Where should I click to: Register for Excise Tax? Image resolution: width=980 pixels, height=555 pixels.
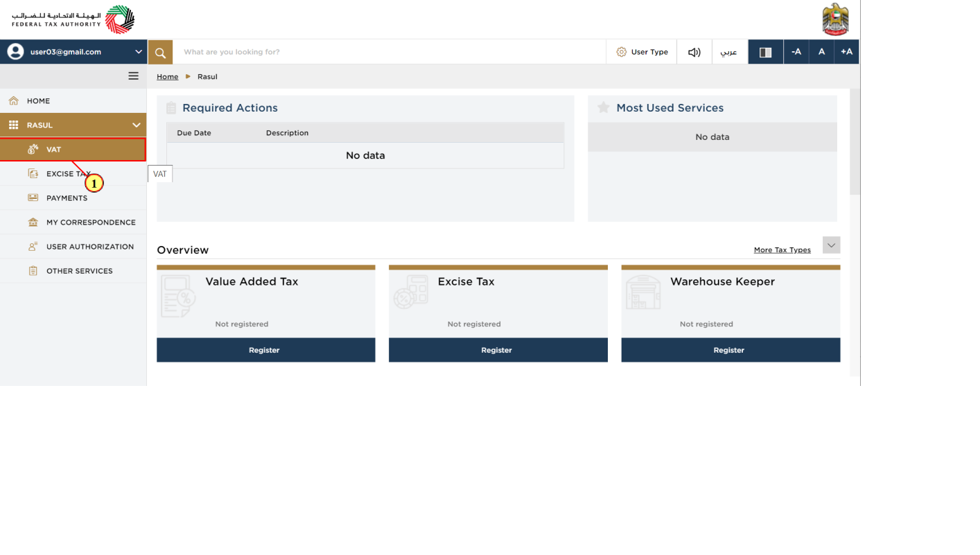[x=498, y=350]
